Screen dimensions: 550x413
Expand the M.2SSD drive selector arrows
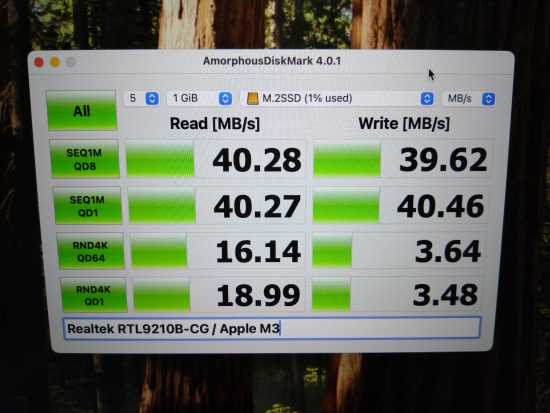pyautogui.click(x=427, y=99)
